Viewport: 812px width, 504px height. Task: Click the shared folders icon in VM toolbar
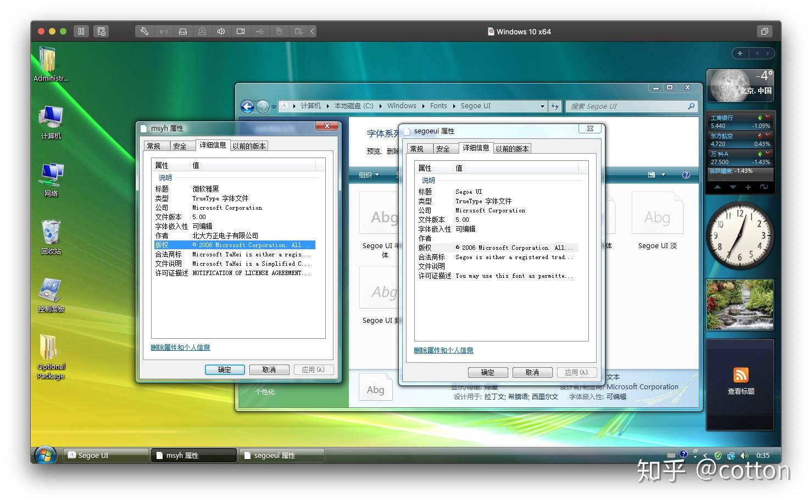[x=298, y=31]
